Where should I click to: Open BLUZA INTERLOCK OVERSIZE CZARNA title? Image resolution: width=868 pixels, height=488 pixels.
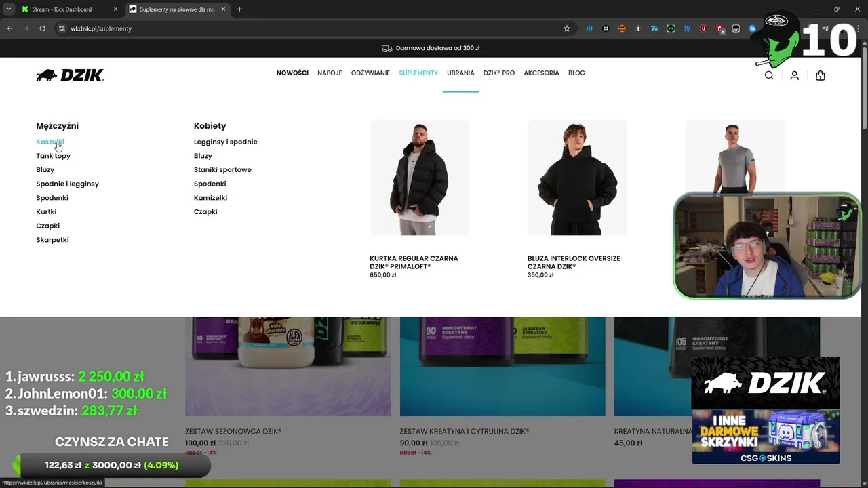click(x=574, y=262)
